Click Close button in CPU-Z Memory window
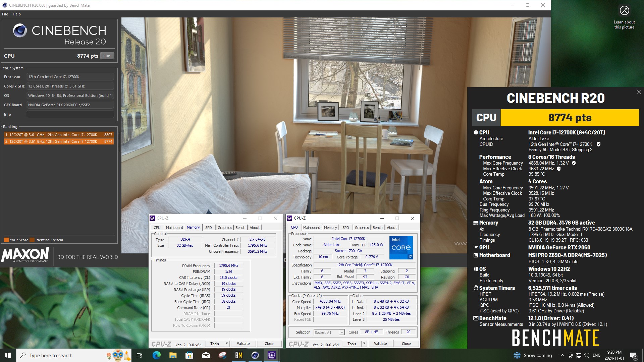This screenshot has width=644, height=362. (269, 344)
